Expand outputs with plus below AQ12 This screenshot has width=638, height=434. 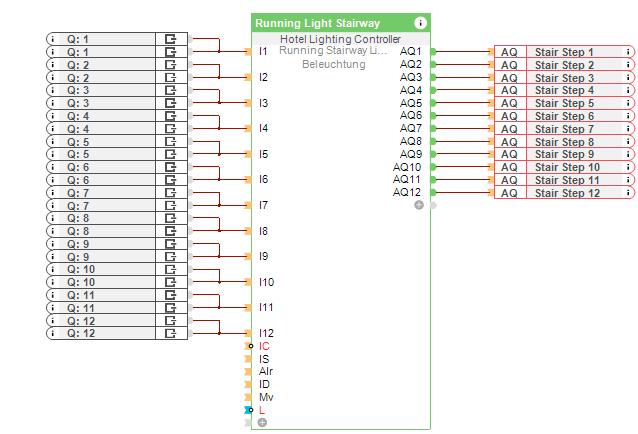pyautogui.click(x=419, y=205)
